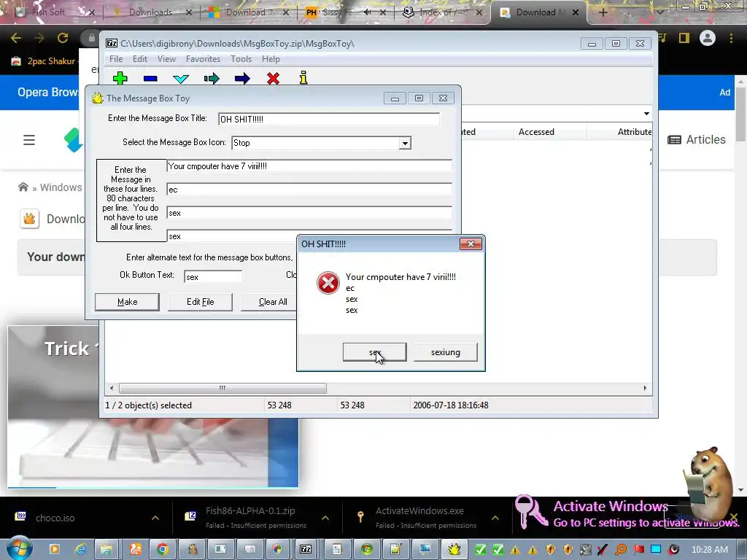Click the first message line 'Your cmpouter have 7 virii'
Image resolution: width=747 pixels, height=560 pixels.
(309, 166)
